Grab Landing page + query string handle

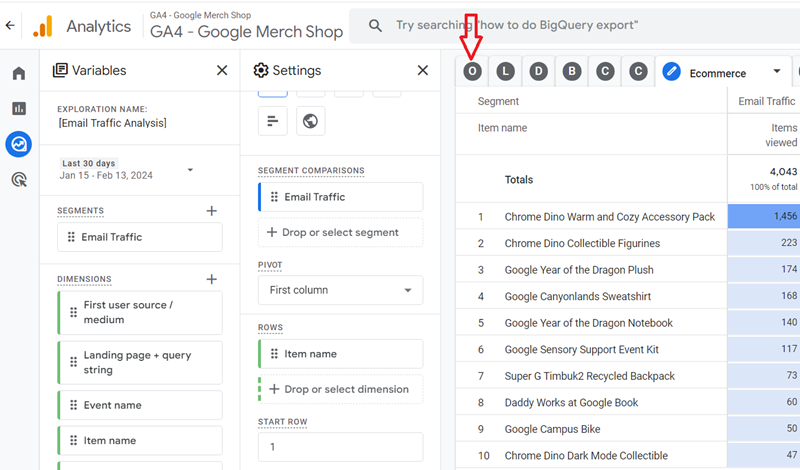[73, 362]
